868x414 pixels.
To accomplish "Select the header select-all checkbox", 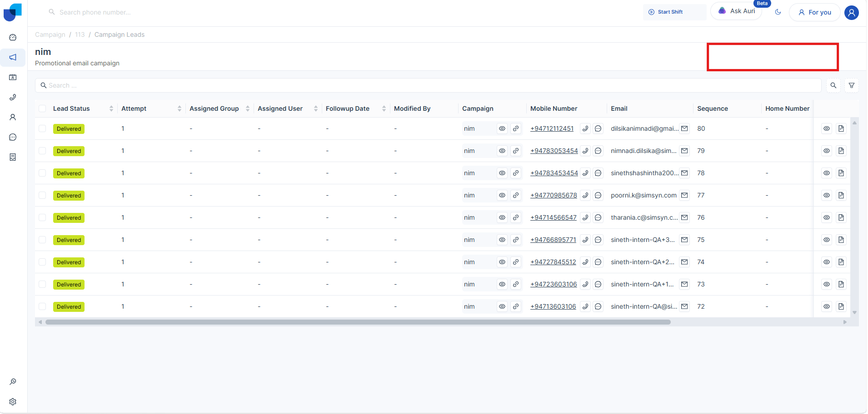I will 42,108.
